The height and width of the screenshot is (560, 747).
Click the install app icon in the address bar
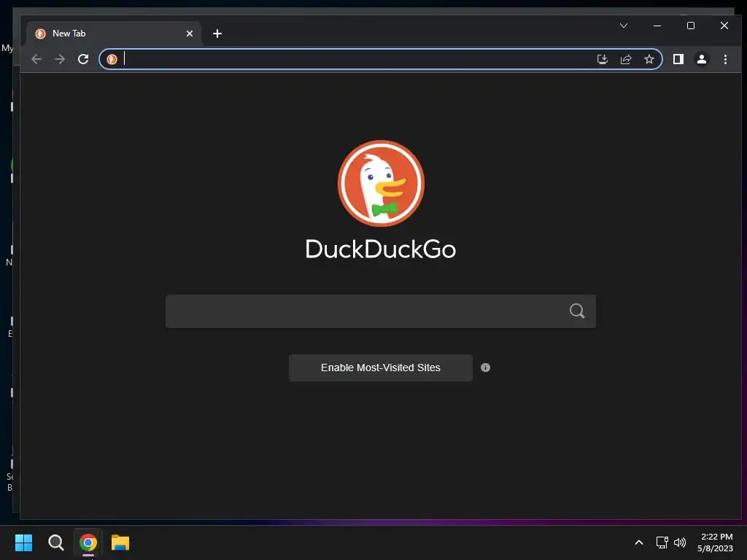coord(602,59)
